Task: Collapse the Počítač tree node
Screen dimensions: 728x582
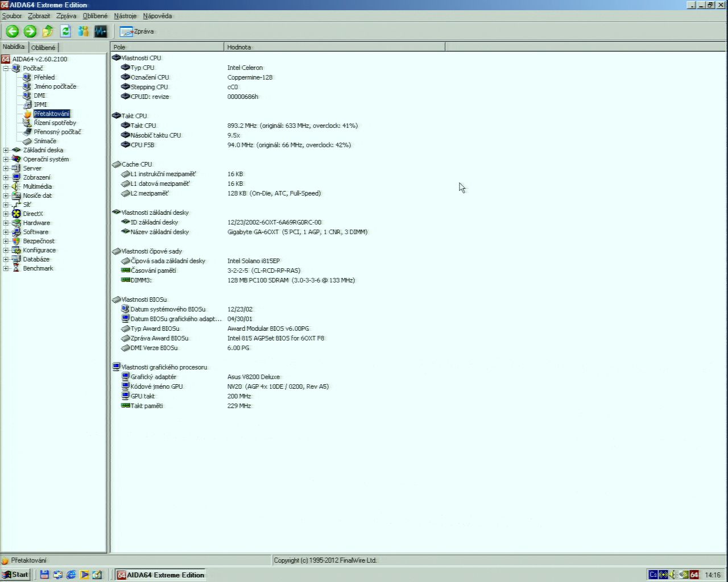Action: 6,68
